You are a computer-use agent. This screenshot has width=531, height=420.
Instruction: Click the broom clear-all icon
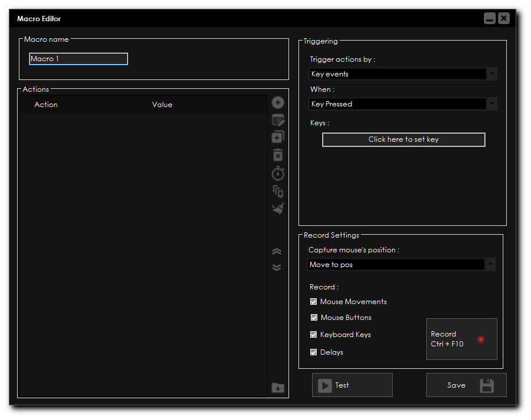point(278,208)
